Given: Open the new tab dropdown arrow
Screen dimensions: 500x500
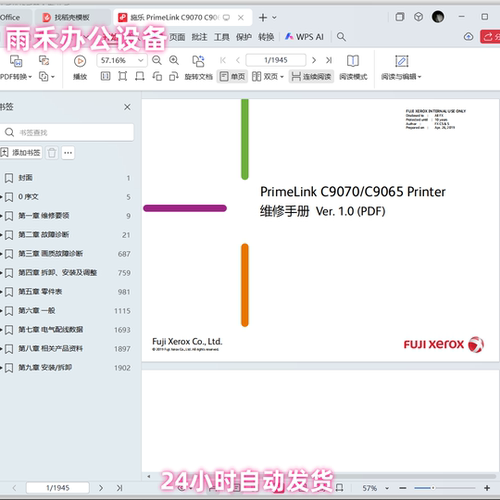Looking at the screenshot, I should 274,17.
